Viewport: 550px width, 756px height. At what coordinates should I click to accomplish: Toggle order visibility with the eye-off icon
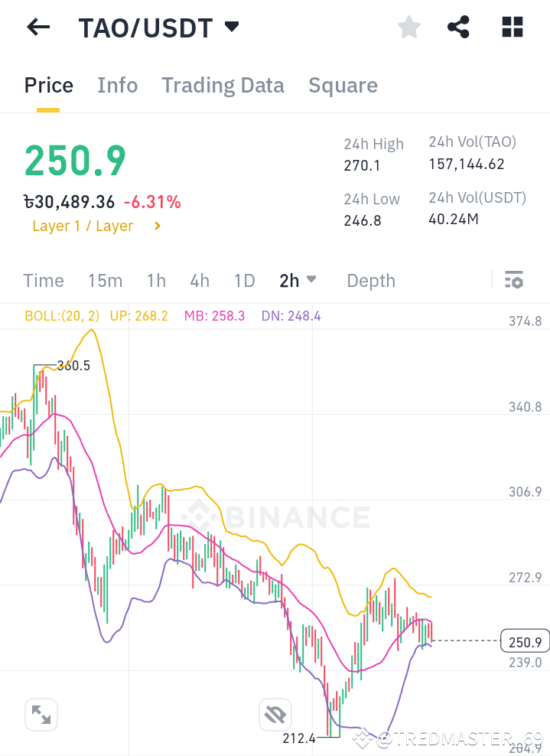[x=274, y=714]
